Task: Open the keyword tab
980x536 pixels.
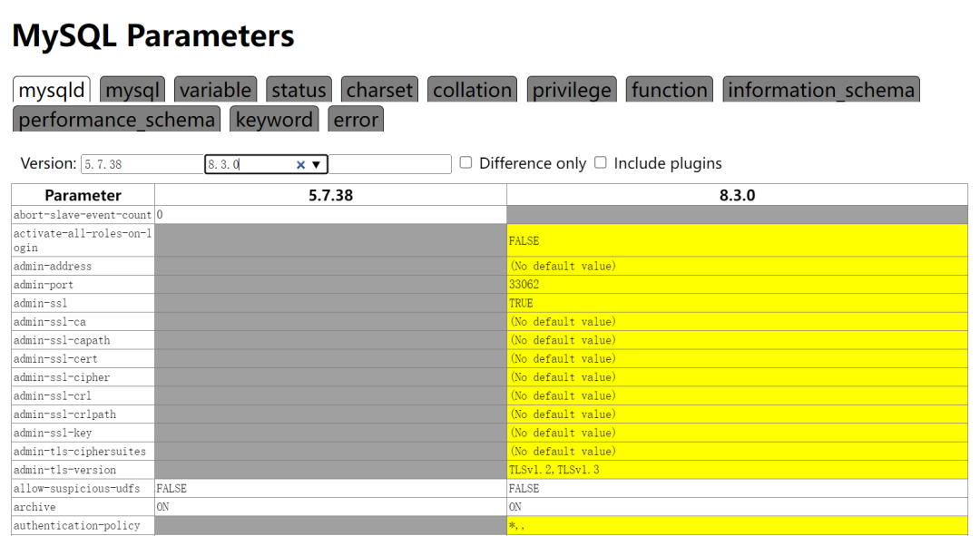Action: click(274, 119)
